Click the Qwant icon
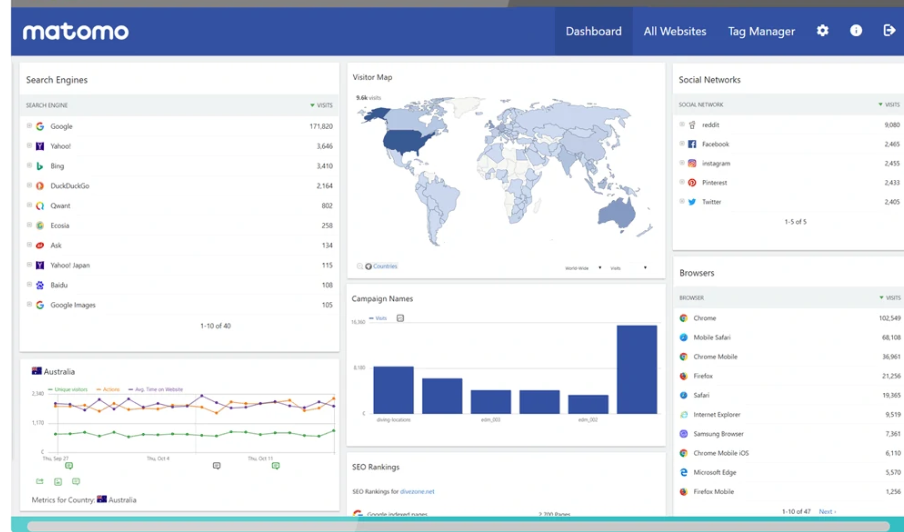The image size is (904, 532). coord(40,206)
